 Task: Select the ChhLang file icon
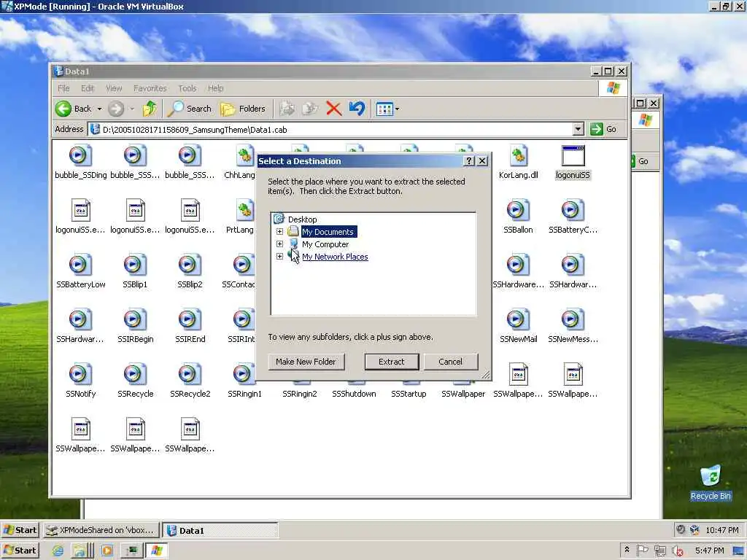[x=241, y=163]
